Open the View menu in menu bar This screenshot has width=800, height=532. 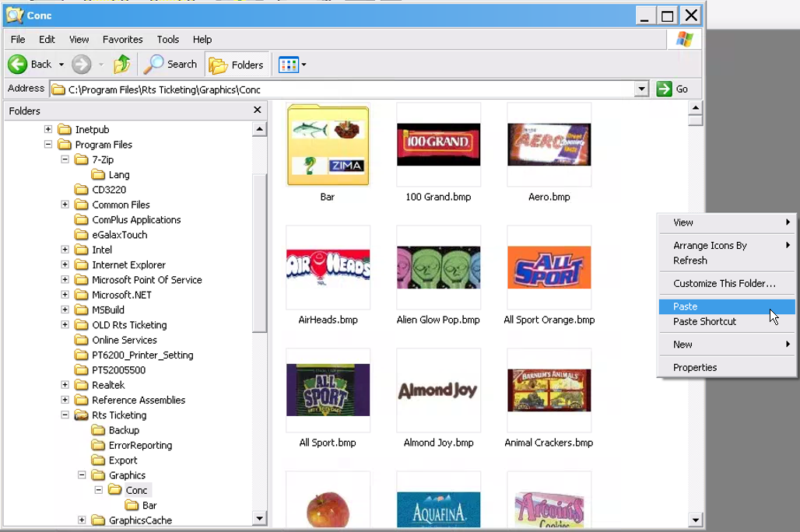tap(79, 39)
